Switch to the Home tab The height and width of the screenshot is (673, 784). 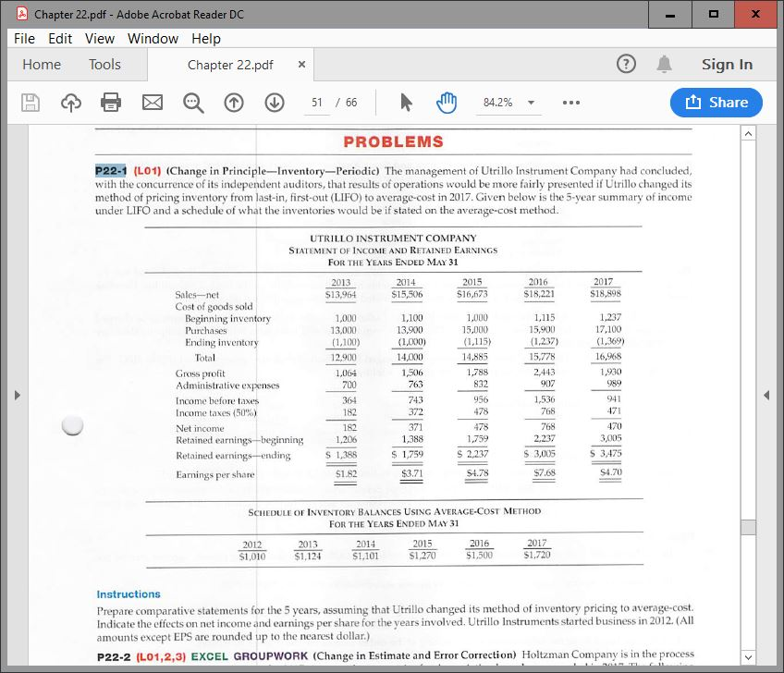[x=42, y=65]
